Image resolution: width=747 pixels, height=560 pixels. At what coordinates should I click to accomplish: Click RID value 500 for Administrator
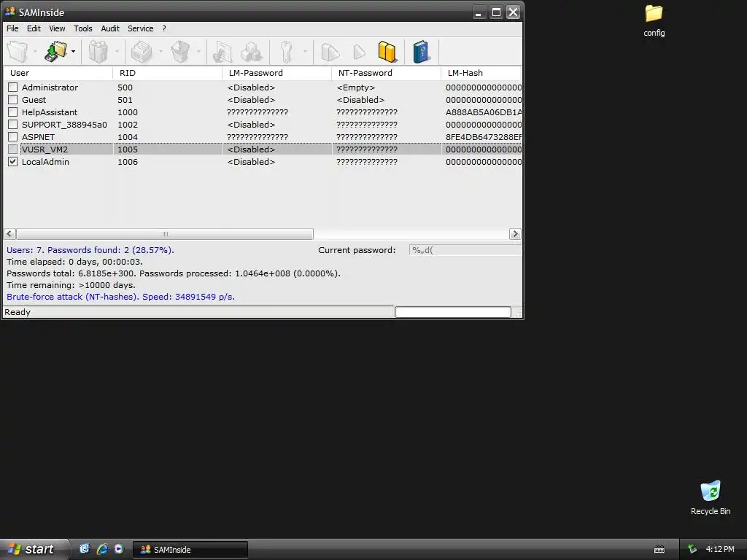tap(125, 87)
